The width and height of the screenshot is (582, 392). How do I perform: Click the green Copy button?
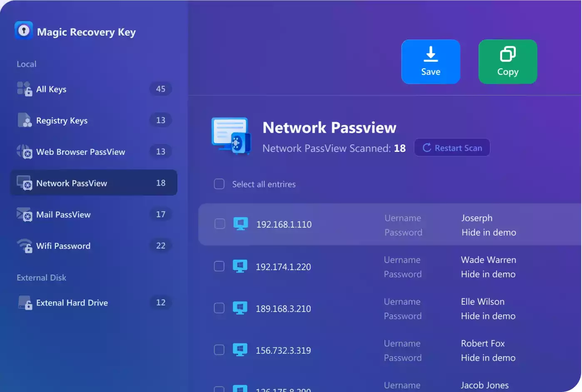click(507, 62)
